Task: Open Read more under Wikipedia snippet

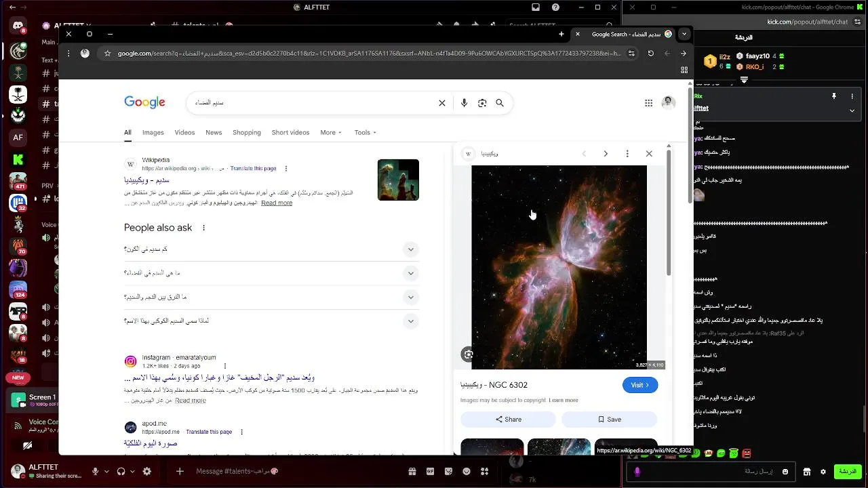Action: [277, 203]
